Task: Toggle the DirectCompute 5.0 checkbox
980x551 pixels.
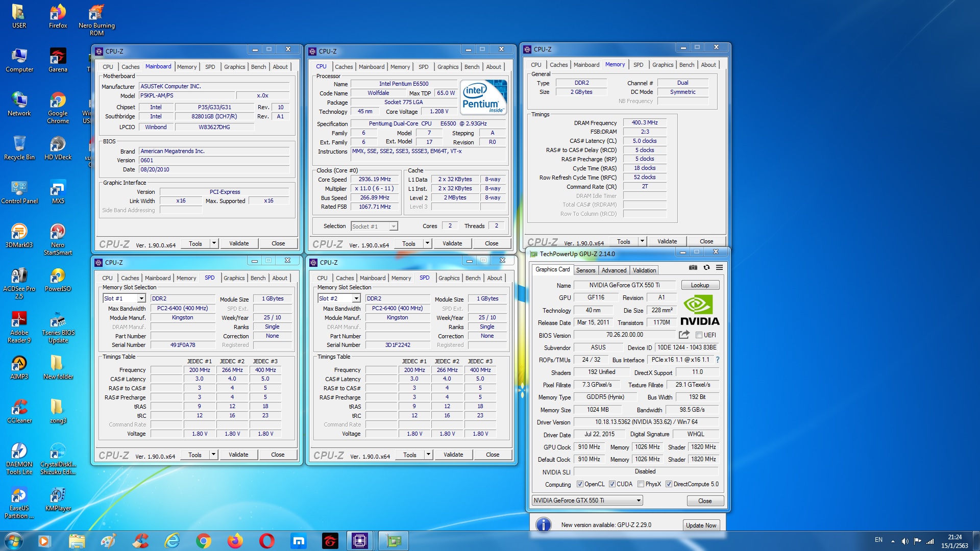Action: pyautogui.click(x=669, y=484)
